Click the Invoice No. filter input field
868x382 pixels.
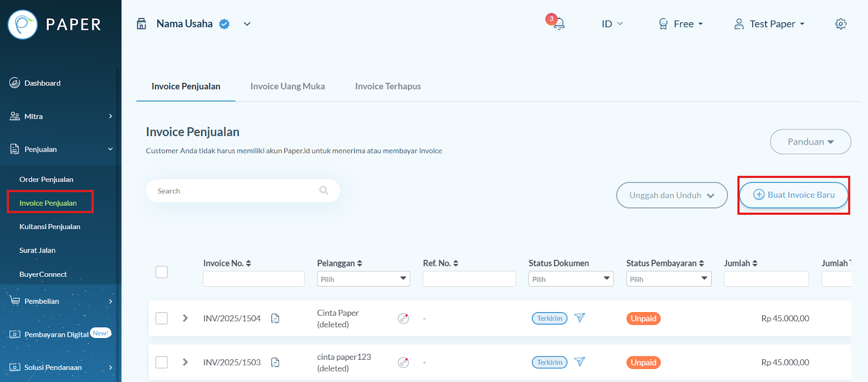pyautogui.click(x=253, y=279)
